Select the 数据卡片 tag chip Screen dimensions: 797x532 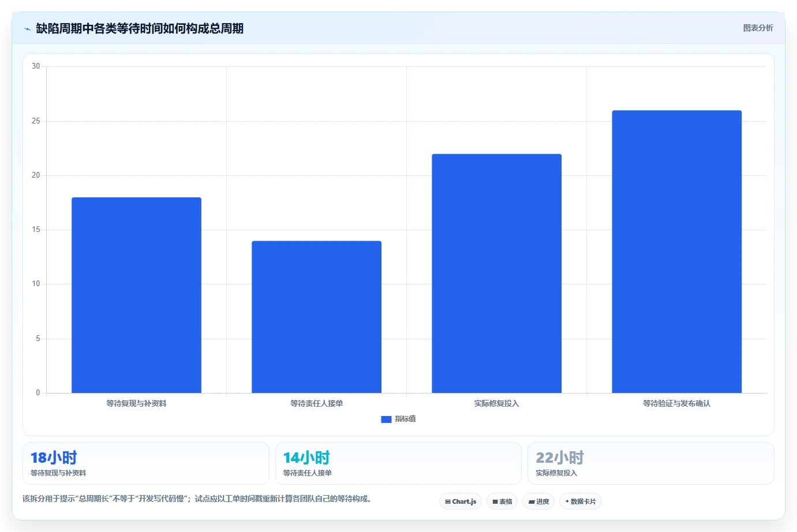click(x=581, y=501)
